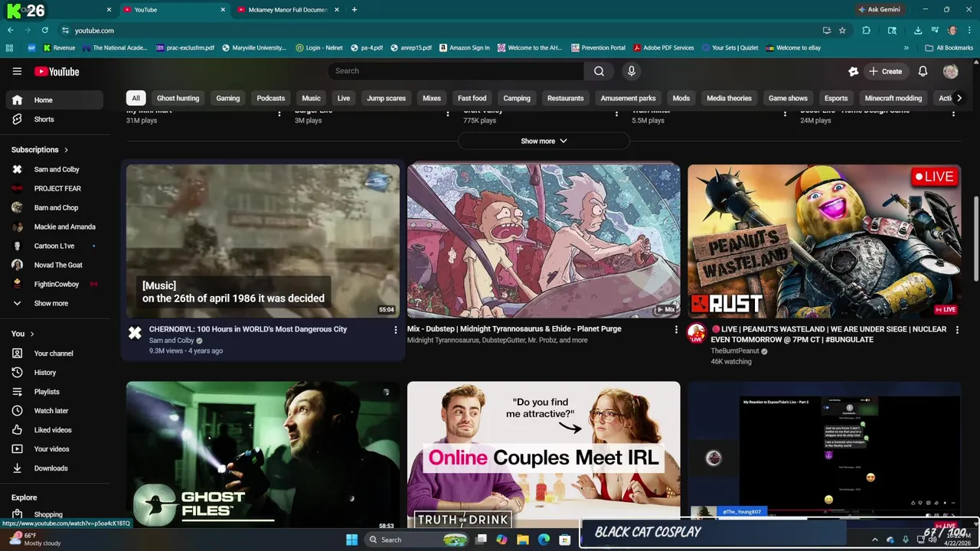Filter by the Media theories chip

[x=729, y=98]
